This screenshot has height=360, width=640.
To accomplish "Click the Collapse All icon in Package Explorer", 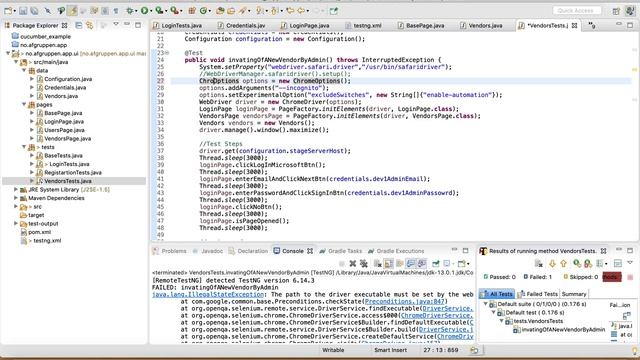I will point(79,25).
